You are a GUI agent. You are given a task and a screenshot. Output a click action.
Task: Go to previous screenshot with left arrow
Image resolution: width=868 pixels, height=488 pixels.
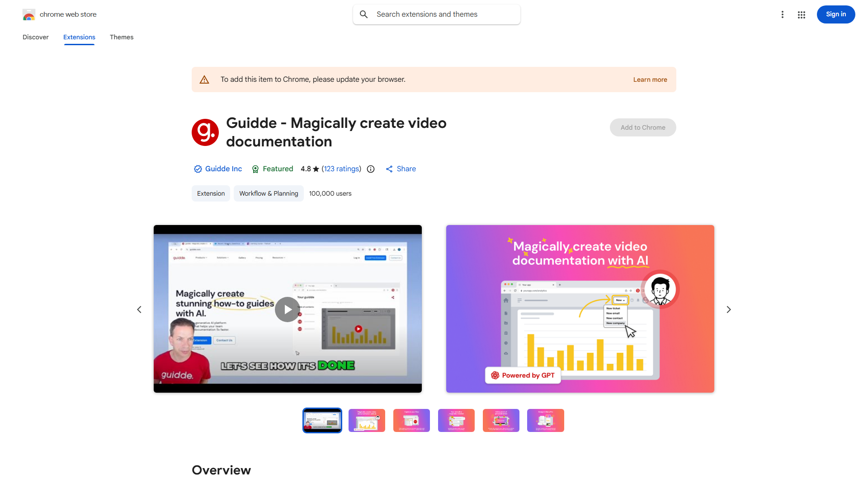(x=139, y=310)
